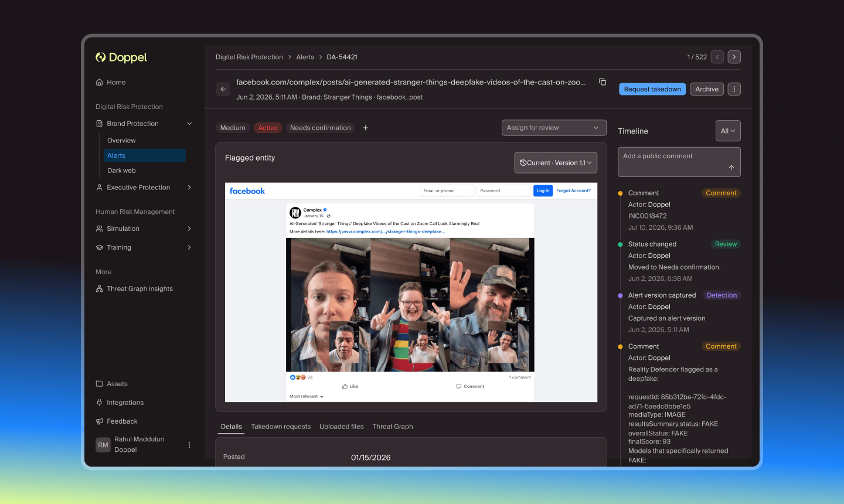Viewport: 844px width, 504px height.
Task: Click the Doppel logo
Action: pyautogui.click(x=121, y=57)
